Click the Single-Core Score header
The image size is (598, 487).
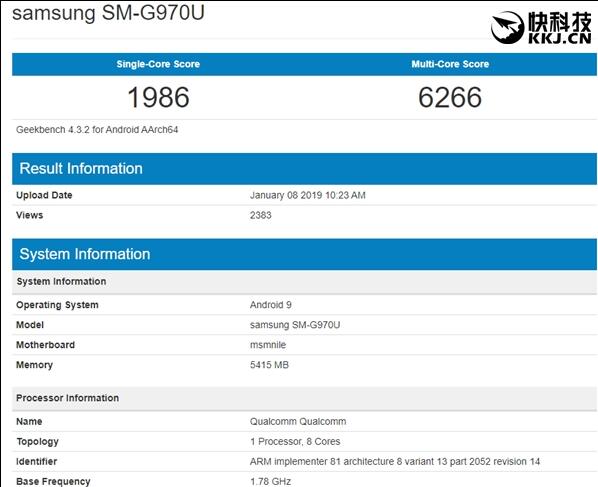[158, 64]
